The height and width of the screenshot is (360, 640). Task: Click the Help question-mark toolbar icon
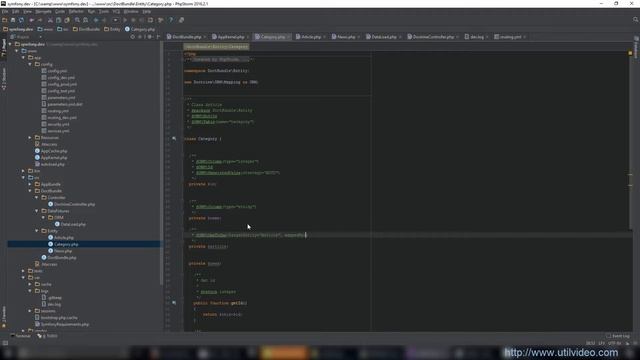(x=171, y=20)
